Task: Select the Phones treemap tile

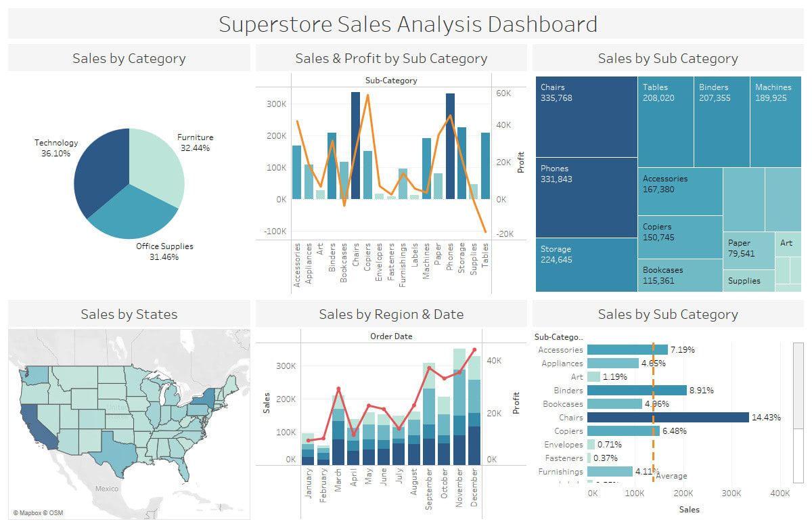Action: (x=586, y=198)
